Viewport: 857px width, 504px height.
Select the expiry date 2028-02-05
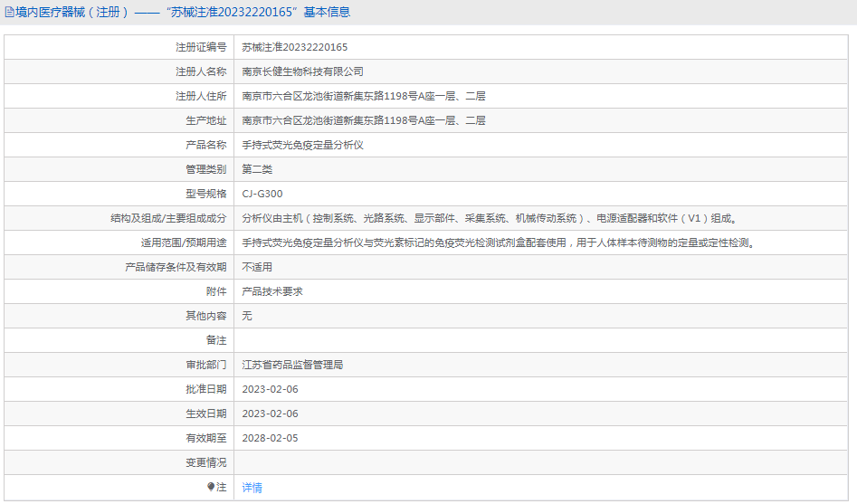click(270, 438)
